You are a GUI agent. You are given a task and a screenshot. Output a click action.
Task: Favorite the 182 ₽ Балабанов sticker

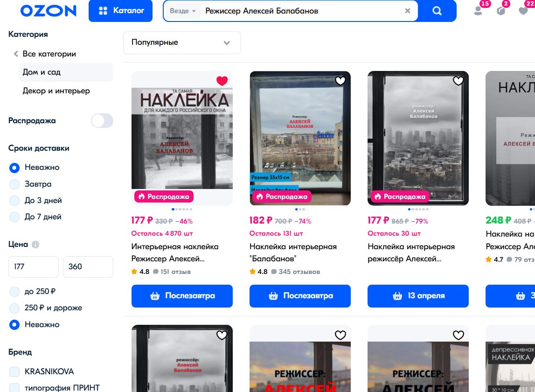(340, 81)
